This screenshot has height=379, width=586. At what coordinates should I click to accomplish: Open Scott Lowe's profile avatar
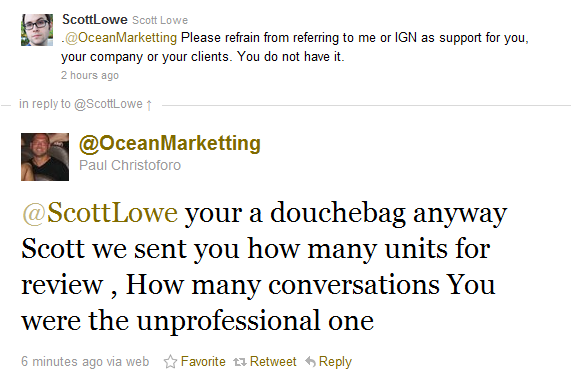click(x=37, y=30)
